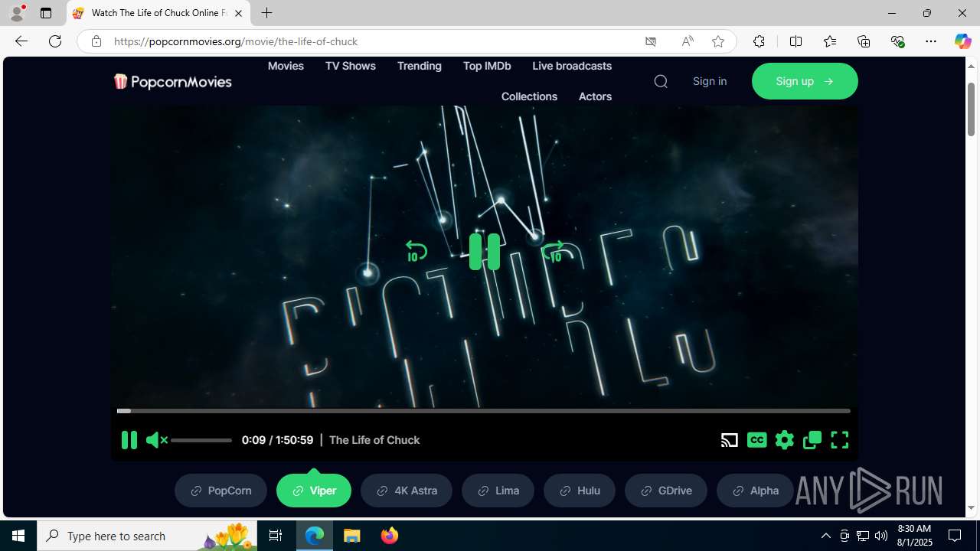Skip forward 10 seconds in the player
Screen dimensions: 980x551
pyautogui.click(x=553, y=252)
